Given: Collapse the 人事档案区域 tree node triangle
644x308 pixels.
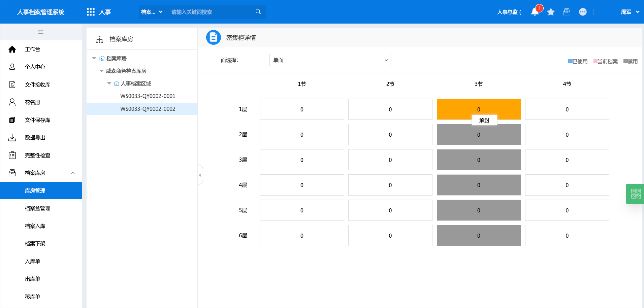Looking at the screenshot, I should click(109, 83).
